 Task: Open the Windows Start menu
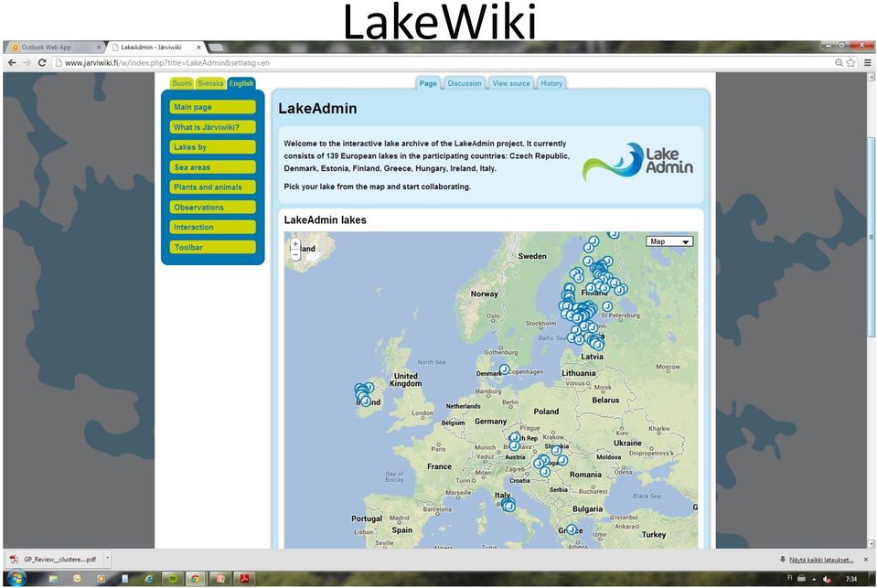point(16,578)
